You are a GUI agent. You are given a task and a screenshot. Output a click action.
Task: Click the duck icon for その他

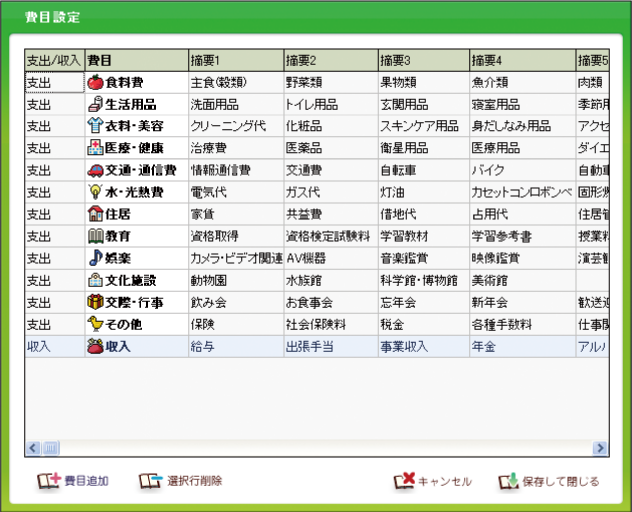point(96,324)
